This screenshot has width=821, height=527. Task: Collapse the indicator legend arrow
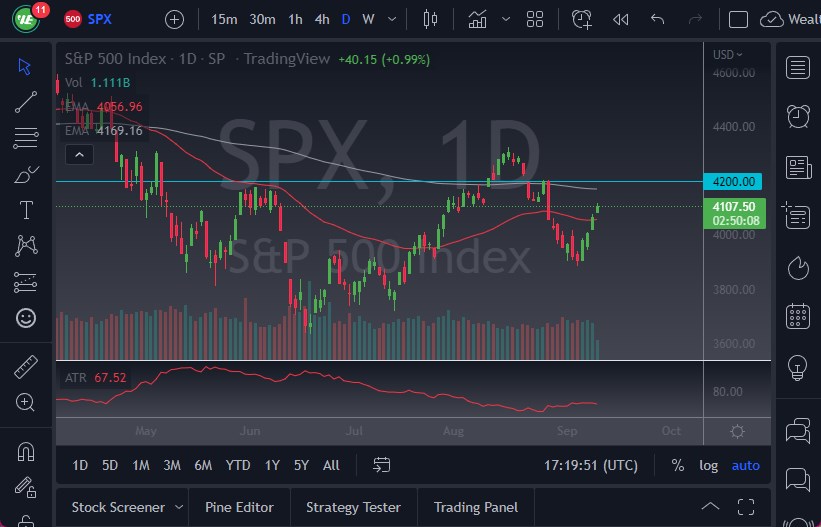click(x=79, y=155)
